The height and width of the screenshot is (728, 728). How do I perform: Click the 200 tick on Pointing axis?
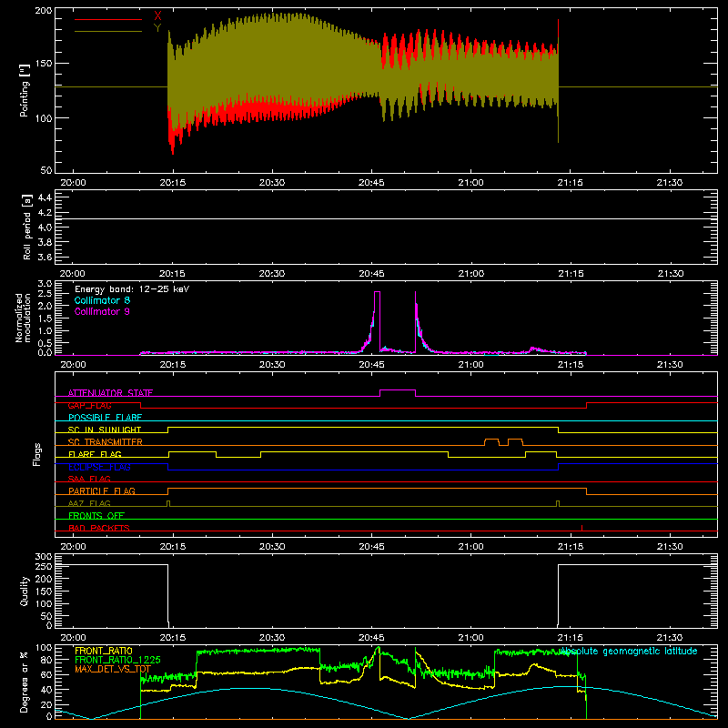pyautogui.click(x=43, y=10)
